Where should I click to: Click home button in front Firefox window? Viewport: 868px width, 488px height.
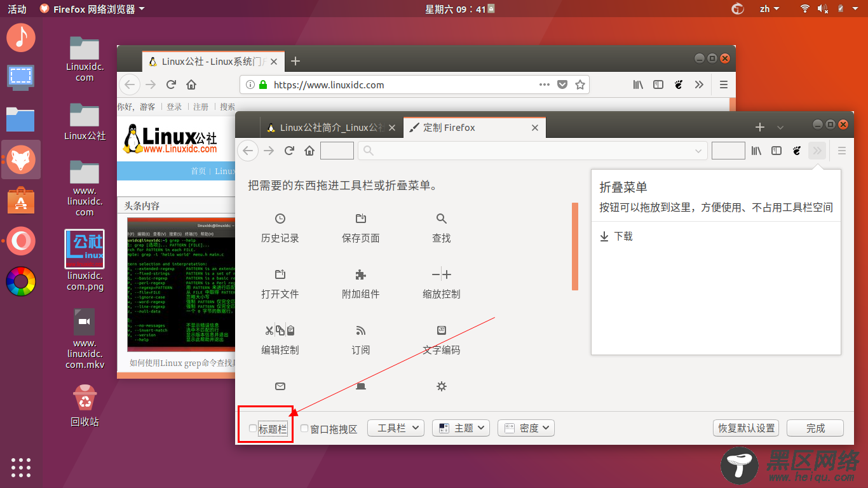[x=309, y=151]
